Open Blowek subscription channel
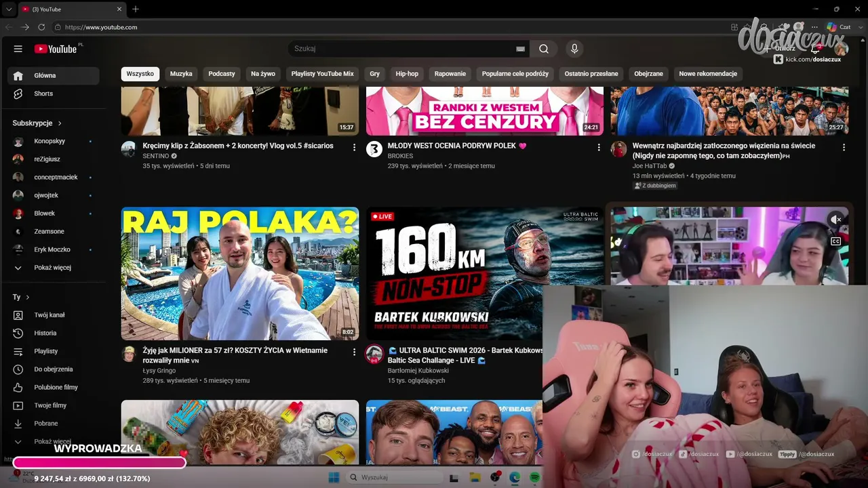This screenshot has height=488, width=868. [53, 213]
